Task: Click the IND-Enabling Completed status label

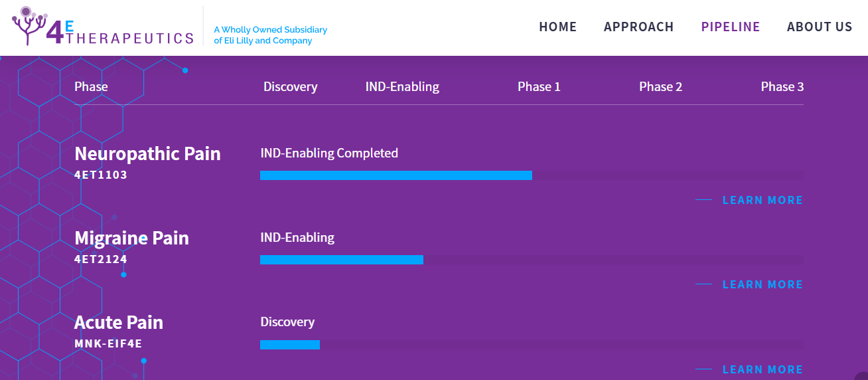Action: click(x=329, y=153)
